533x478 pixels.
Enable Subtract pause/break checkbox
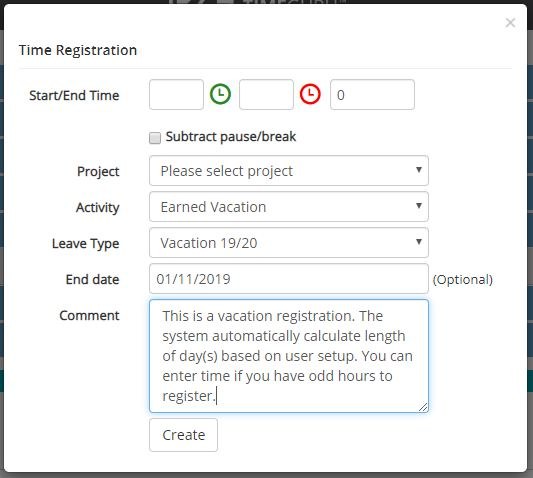coord(155,138)
